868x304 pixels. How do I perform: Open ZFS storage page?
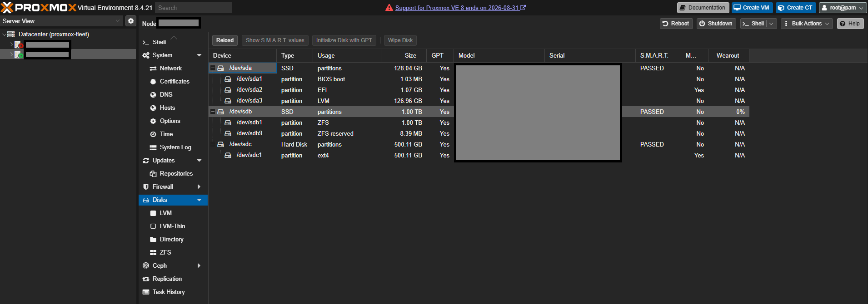click(165, 252)
